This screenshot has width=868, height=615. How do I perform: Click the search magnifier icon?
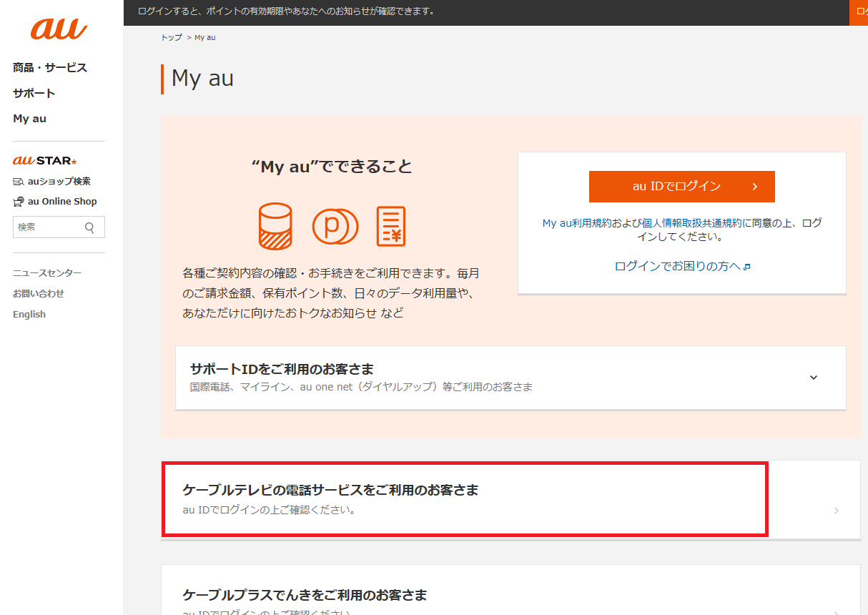tap(89, 227)
